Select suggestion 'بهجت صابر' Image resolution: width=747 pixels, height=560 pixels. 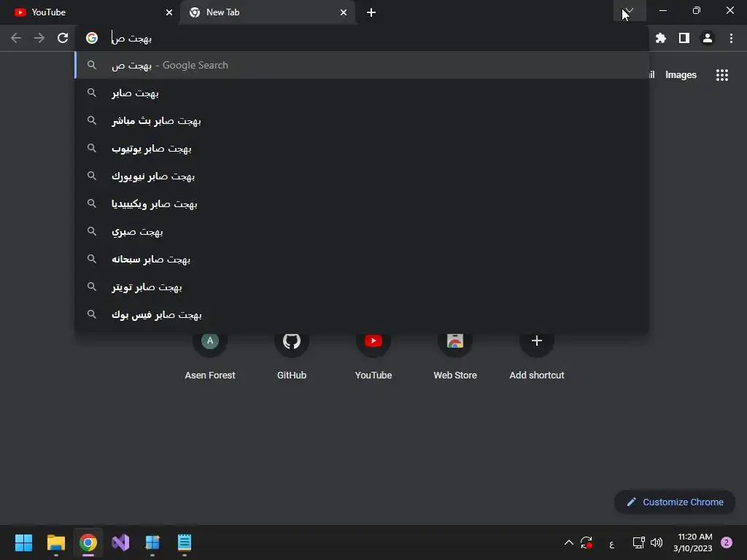[362, 93]
